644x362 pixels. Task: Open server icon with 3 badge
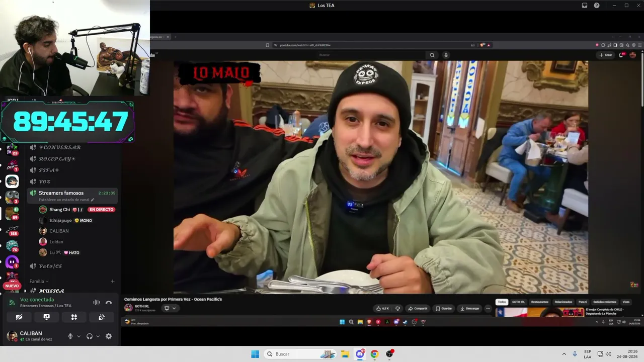tap(12, 197)
